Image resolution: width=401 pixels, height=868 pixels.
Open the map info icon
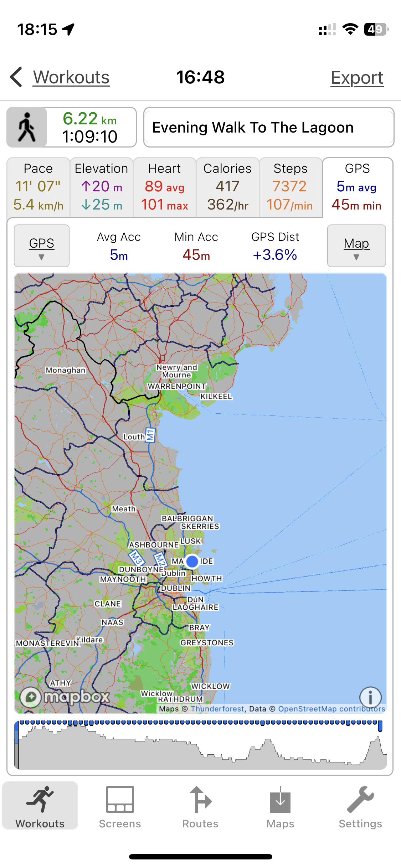[370, 697]
